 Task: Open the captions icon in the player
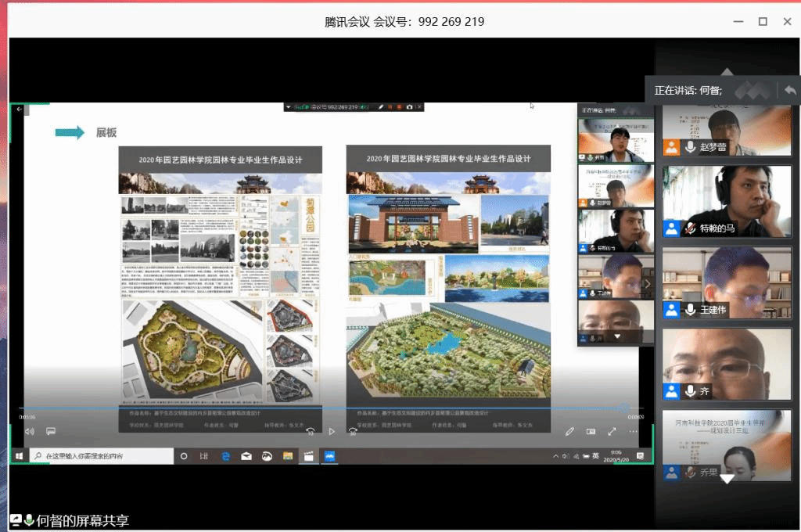click(x=51, y=431)
